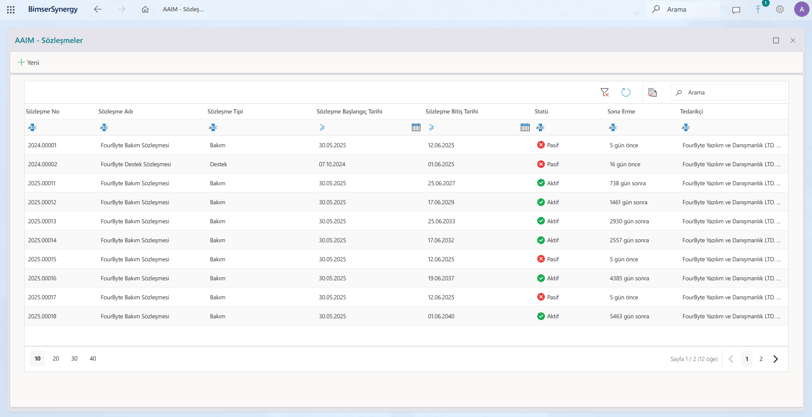Create a new contract with Yeni
This screenshot has height=417, width=812.
point(28,63)
